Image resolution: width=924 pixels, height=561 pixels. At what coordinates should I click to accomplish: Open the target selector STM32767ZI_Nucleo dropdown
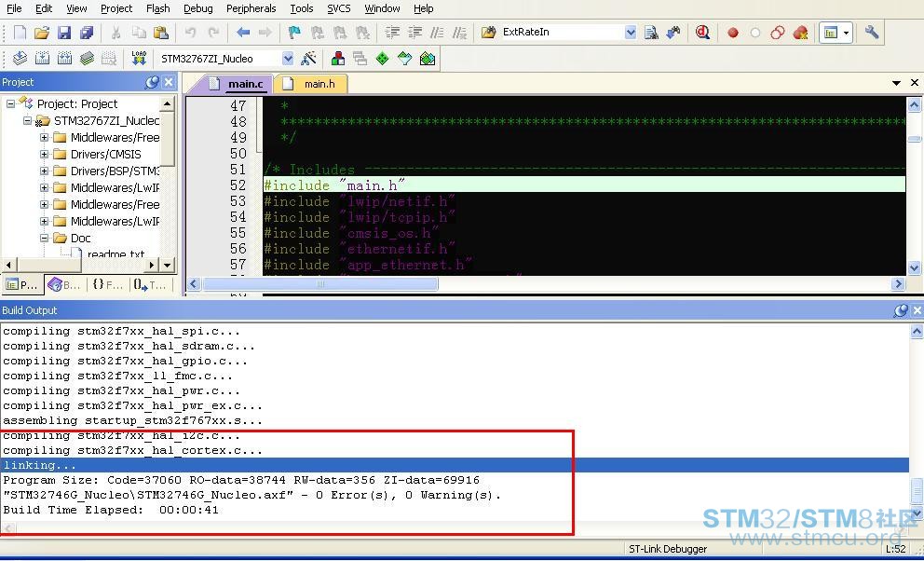(288, 59)
